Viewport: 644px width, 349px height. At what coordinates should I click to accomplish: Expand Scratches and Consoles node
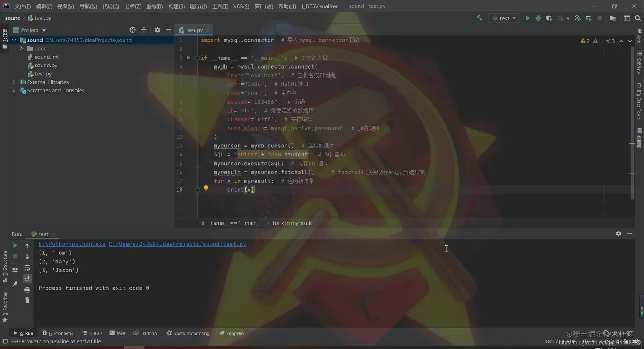[x=14, y=90]
